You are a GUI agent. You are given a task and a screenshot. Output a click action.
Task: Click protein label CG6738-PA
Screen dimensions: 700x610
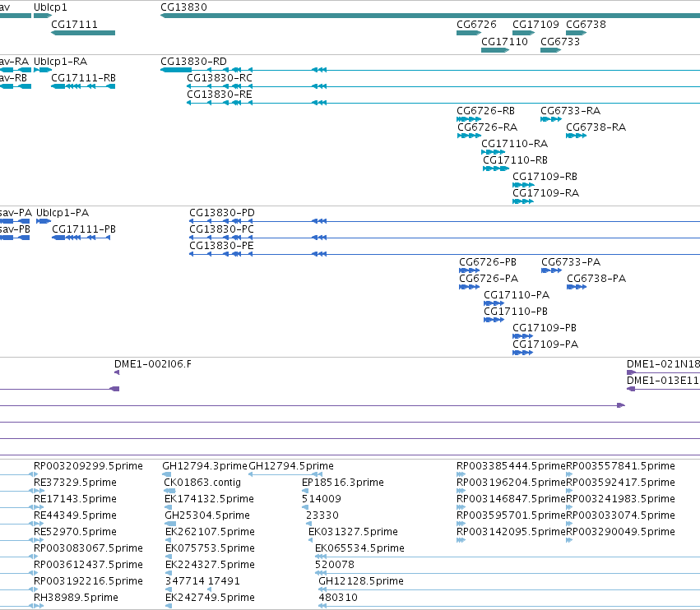coord(596,279)
